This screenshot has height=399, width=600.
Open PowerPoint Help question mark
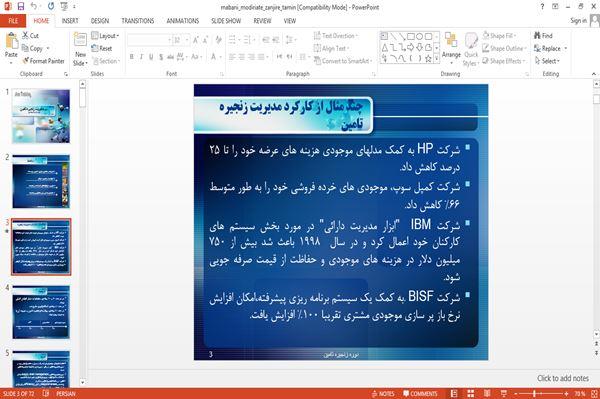pos(542,7)
